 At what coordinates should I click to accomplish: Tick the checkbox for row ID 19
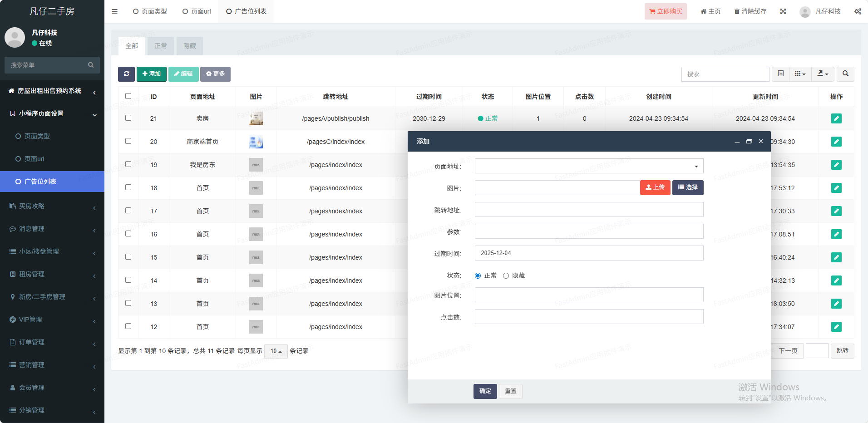click(128, 164)
